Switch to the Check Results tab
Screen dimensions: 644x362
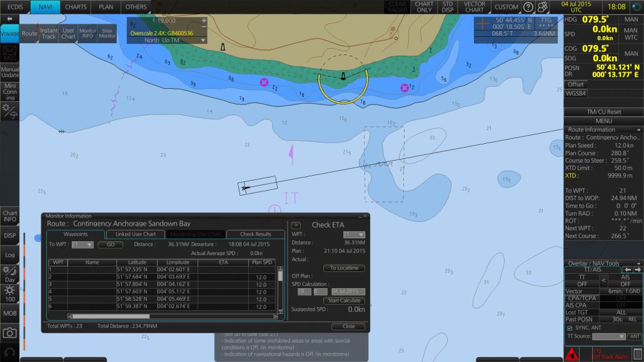click(256, 234)
